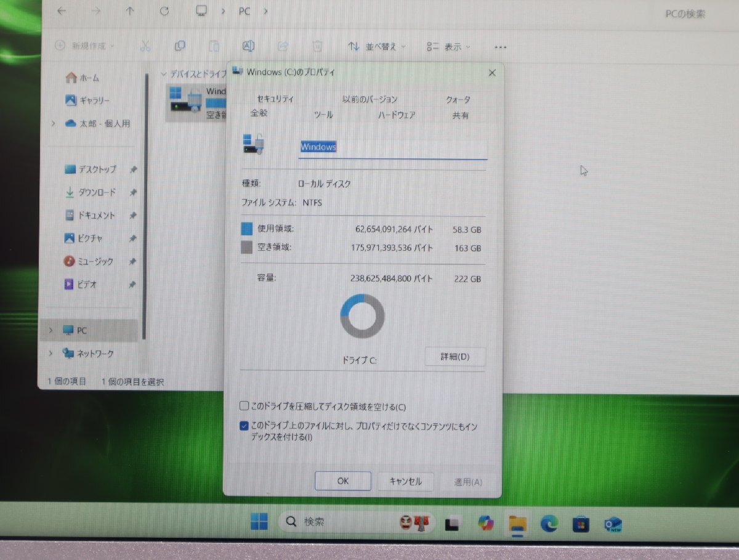Collapse the デバイスとドライブ group

pos(164,73)
